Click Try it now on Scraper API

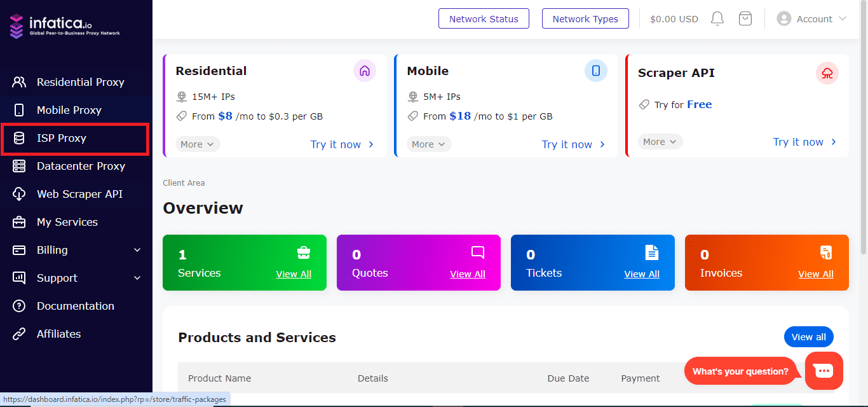(x=805, y=142)
